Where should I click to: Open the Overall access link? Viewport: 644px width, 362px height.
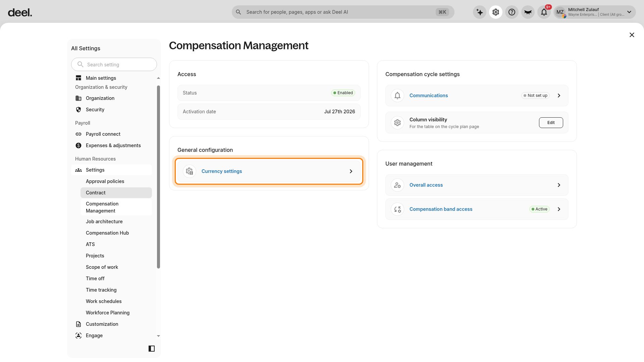[426, 185]
